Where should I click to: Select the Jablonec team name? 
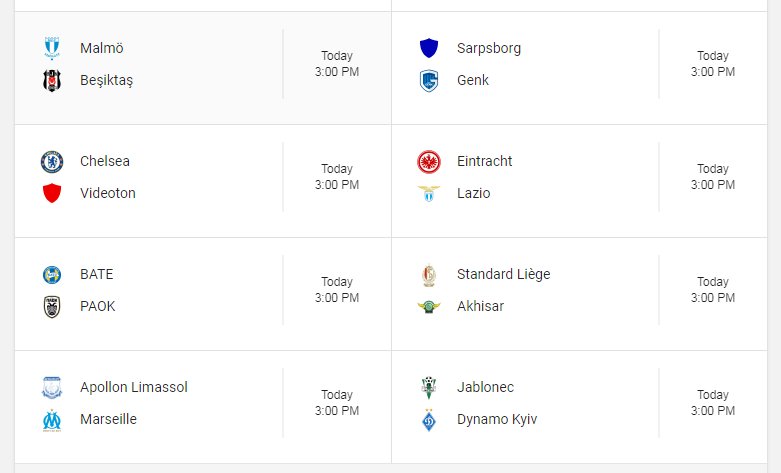[x=486, y=387]
